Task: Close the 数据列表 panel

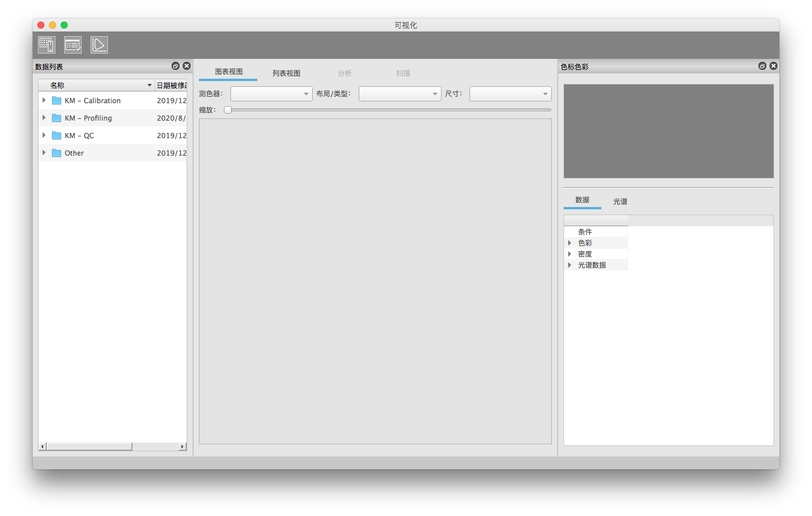Action: pos(187,66)
